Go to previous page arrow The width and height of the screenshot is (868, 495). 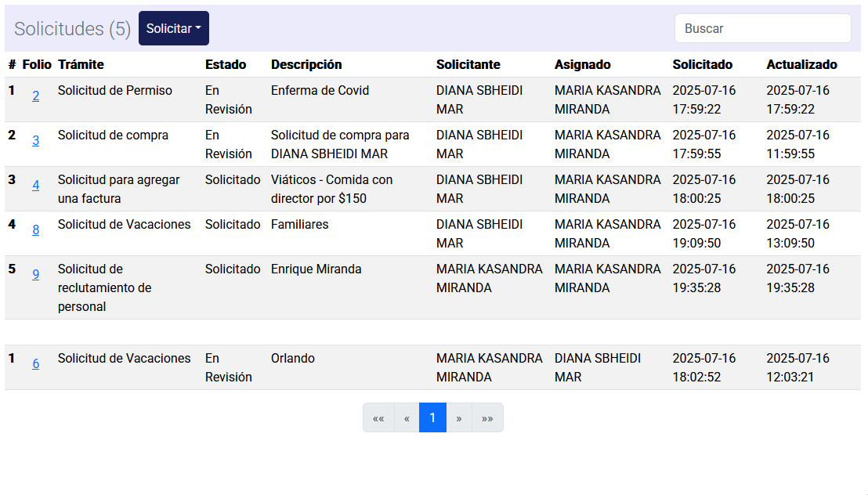click(407, 418)
